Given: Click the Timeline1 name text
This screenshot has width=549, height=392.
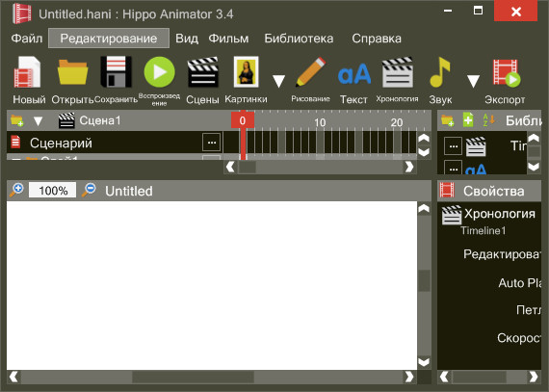Looking at the screenshot, I should pyautogui.click(x=484, y=230).
